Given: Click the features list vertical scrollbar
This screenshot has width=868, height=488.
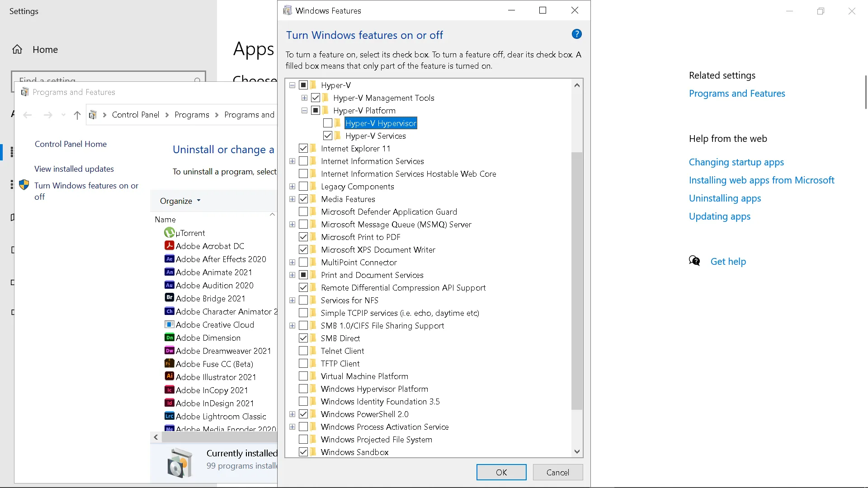Looking at the screenshot, I should [x=576, y=280].
